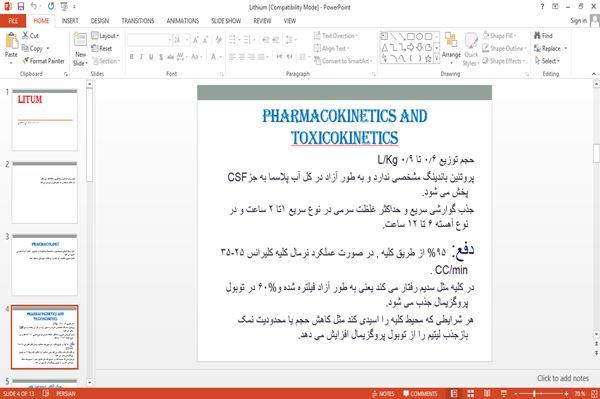600x399 pixels.
Task: Click Sign in link
Action: pos(579,20)
